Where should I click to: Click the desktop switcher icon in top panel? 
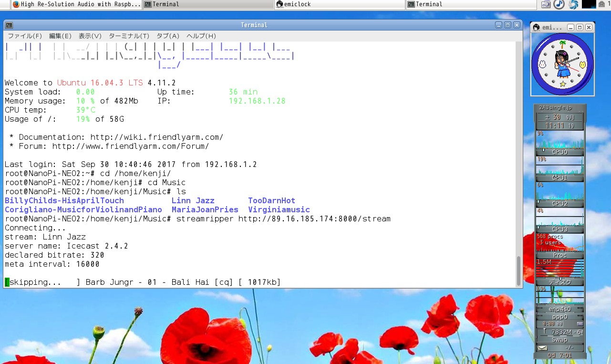click(546, 4)
